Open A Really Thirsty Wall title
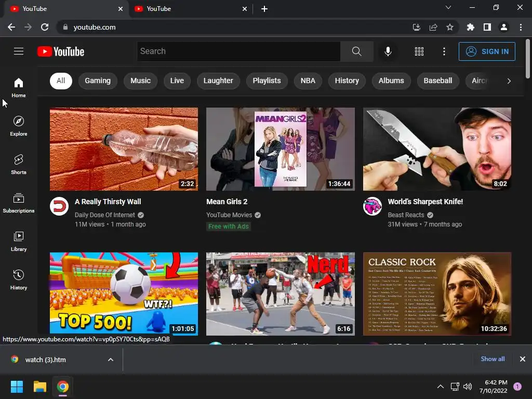 [108, 202]
